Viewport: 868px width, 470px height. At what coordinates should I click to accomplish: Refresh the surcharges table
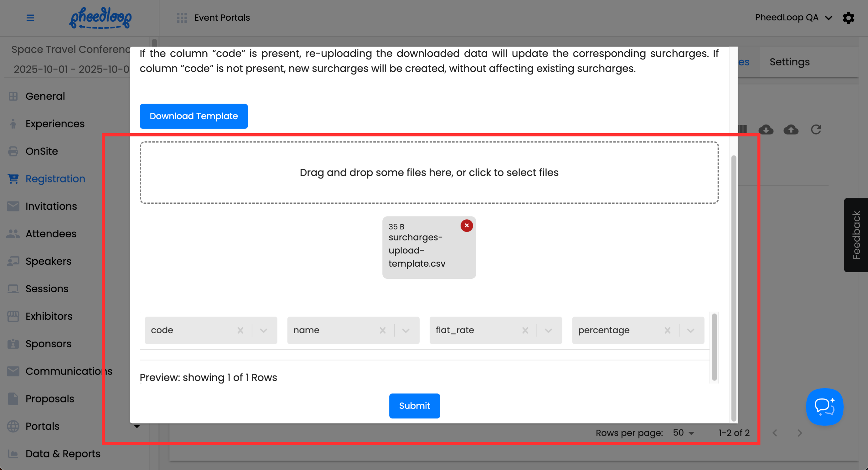click(x=816, y=130)
